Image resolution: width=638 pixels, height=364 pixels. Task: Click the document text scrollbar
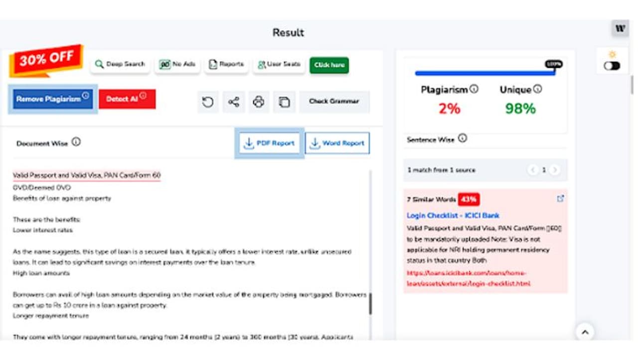click(370, 304)
